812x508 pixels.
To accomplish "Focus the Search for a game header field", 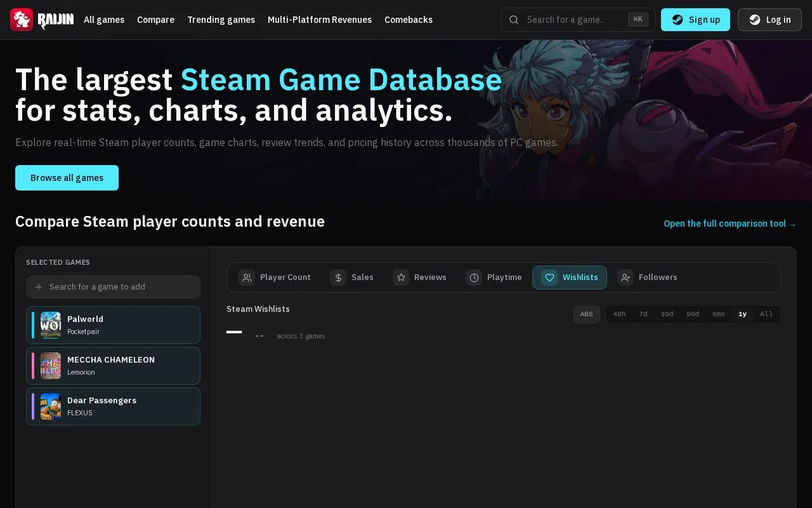I will (x=578, y=20).
